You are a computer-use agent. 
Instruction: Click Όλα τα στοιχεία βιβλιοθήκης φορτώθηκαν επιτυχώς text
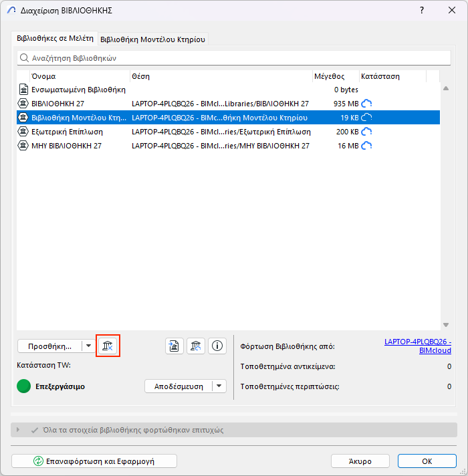point(133,430)
